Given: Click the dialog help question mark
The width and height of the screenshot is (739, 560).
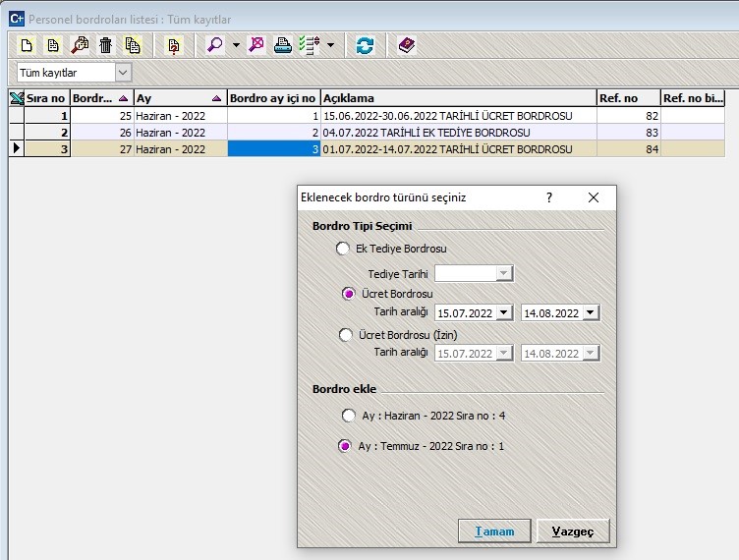Looking at the screenshot, I should point(549,197).
